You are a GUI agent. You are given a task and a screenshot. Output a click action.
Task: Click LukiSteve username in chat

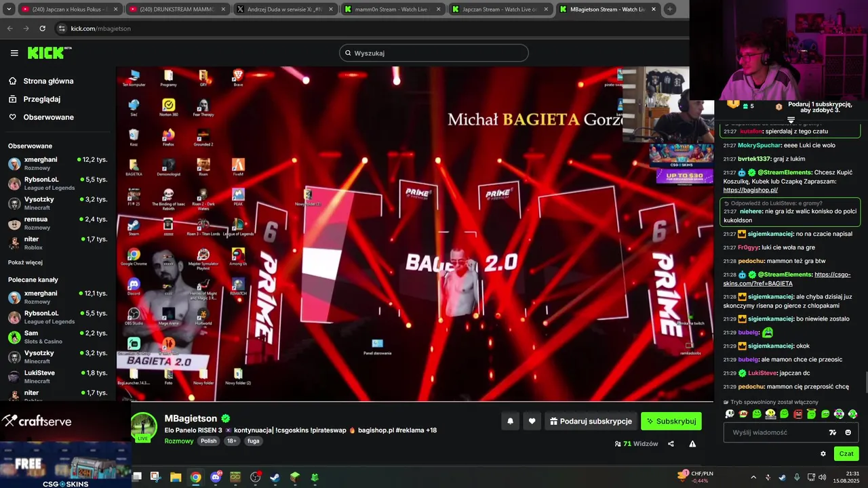pos(762,373)
